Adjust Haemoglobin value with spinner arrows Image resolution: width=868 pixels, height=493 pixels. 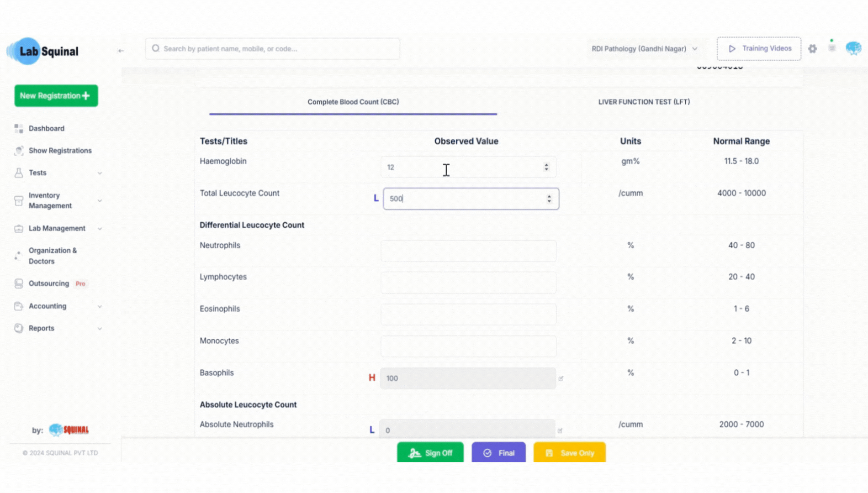tap(546, 167)
